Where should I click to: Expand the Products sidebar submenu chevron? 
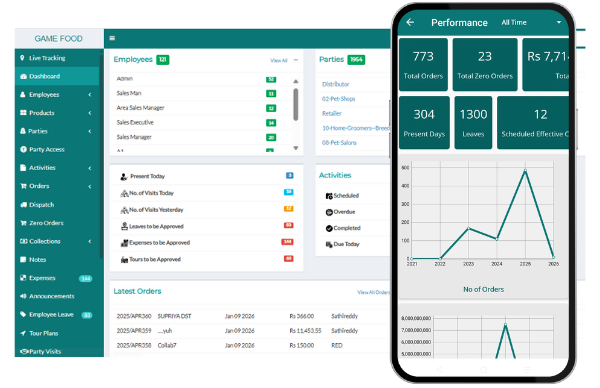coord(90,113)
